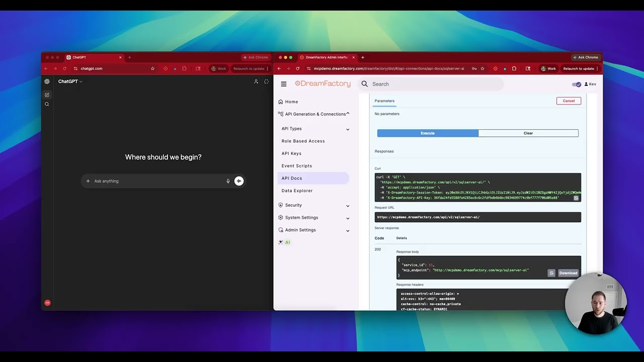Reload the DreamFactory admin page
The width and height of the screenshot is (644, 362).
[298, 68]
